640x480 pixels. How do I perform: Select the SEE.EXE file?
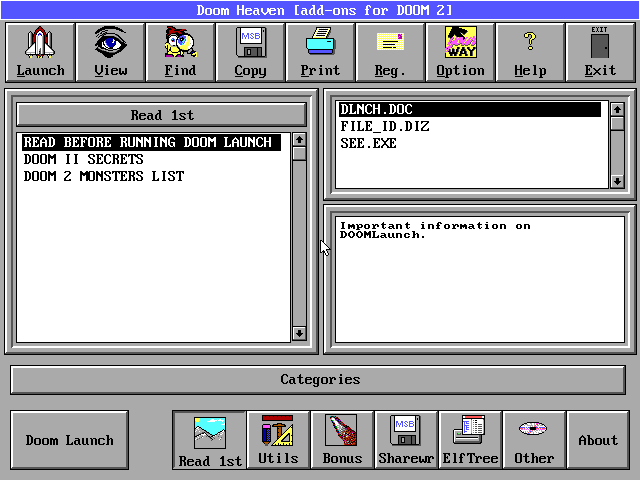coord(368,143)
